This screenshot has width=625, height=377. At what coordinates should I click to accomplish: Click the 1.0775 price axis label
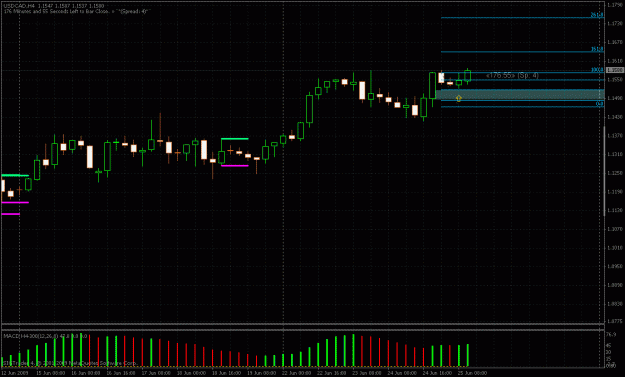(x=615, y=321)
